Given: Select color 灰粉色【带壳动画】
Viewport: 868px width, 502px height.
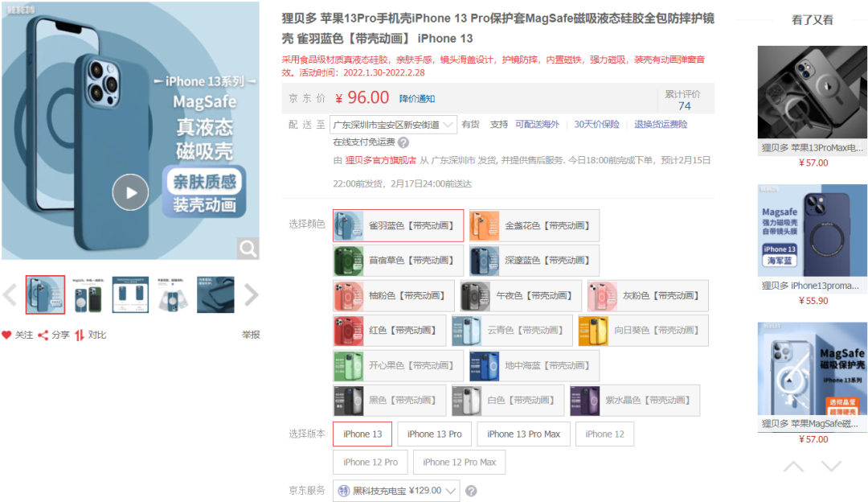Looking at the screenshot, I should pos(648,296).
